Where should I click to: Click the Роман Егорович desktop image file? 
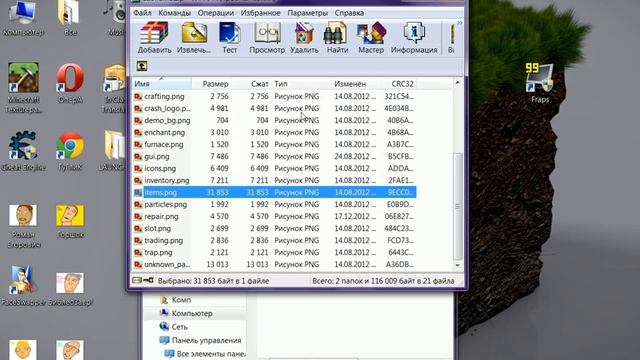pos(23,226)
